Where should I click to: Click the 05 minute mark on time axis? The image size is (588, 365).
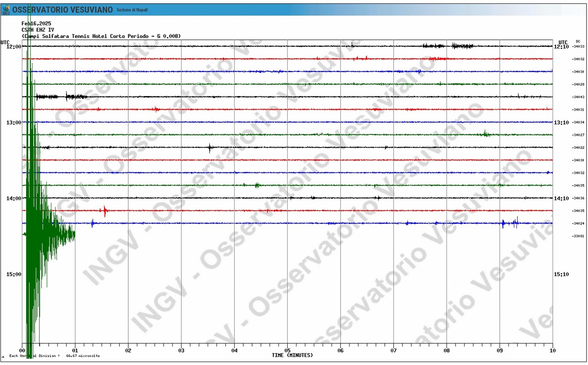pyautogui.click(x=287, y=350)
